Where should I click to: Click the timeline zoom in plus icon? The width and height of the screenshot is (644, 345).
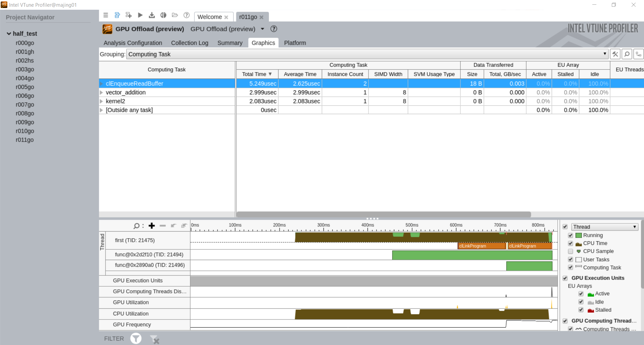coord(152,226)
